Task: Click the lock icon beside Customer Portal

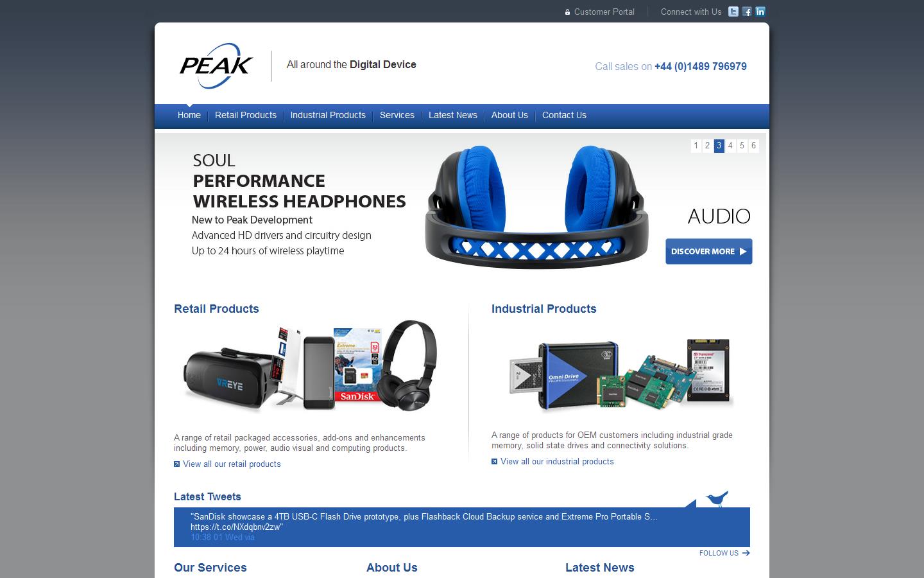Action: coord(567,12)
